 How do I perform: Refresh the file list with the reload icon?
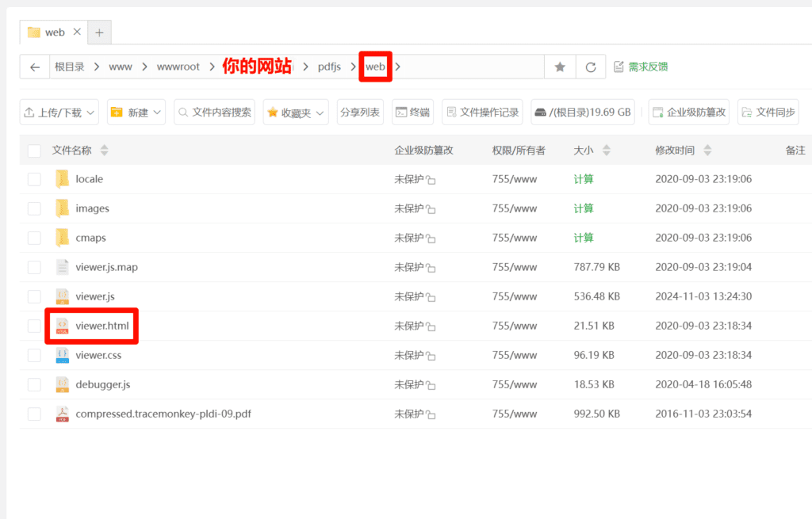click(x=591, y=67)
